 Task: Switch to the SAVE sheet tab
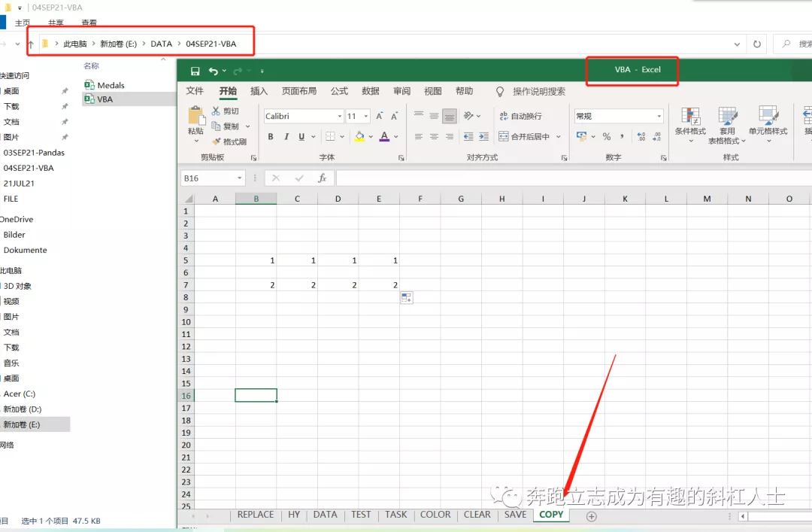(x=515, y=515)
